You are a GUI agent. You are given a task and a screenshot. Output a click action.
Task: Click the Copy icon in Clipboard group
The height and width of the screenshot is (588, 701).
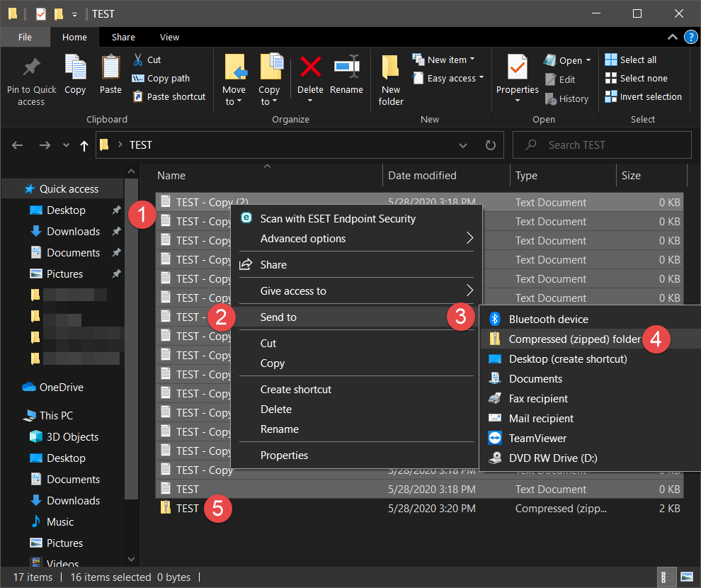click(x=75, y=67)
